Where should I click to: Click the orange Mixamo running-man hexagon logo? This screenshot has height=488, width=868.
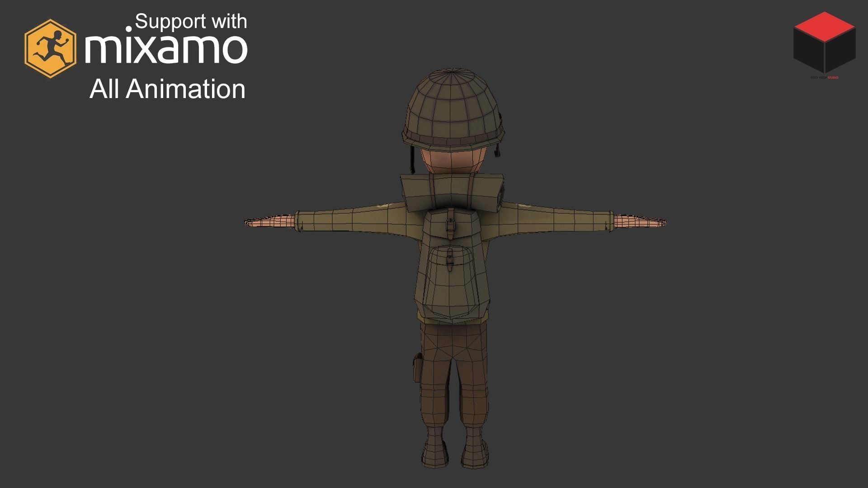50,48
